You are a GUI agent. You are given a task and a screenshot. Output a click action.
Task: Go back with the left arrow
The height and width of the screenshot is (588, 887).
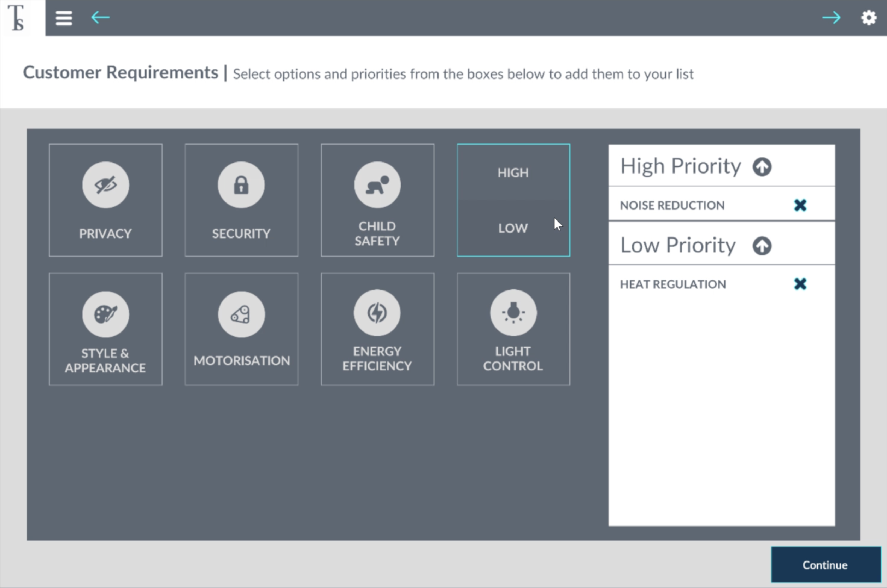click(100, 18)
